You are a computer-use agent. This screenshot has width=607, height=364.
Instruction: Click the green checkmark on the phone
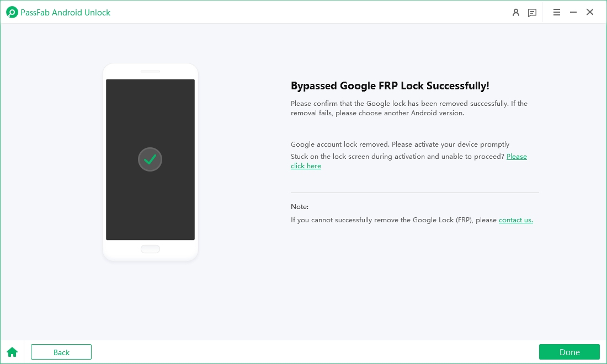[150, 158]
